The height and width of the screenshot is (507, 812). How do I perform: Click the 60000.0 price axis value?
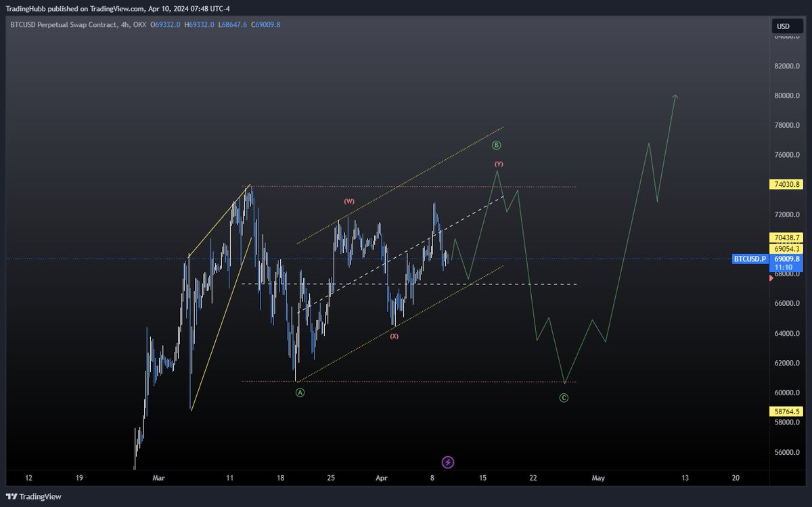[x=787, y=393]
